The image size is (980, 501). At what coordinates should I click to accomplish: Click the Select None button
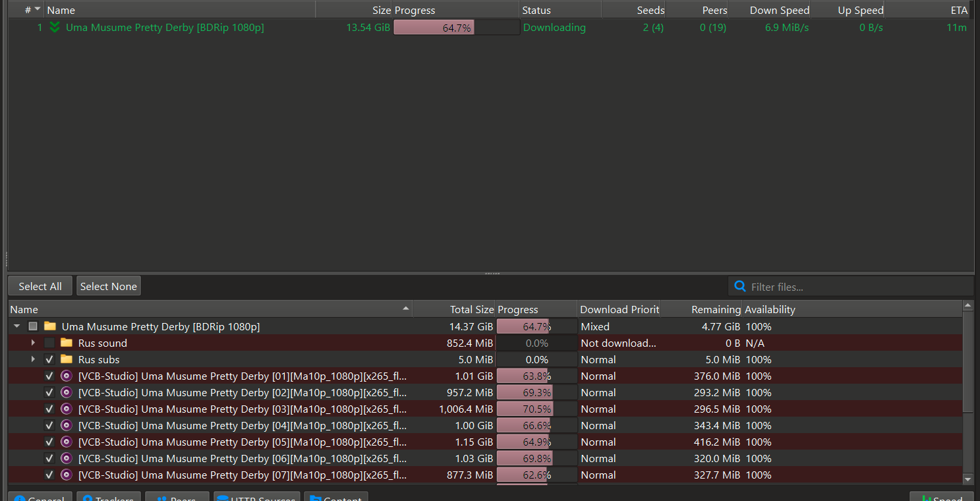pyautogui.click(x=109, y=286)
